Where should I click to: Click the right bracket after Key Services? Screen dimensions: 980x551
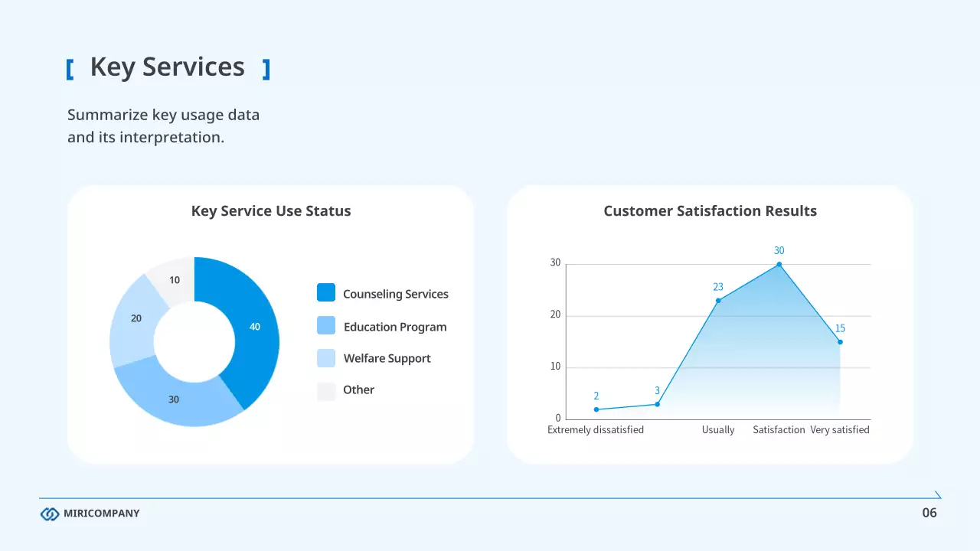266,70
